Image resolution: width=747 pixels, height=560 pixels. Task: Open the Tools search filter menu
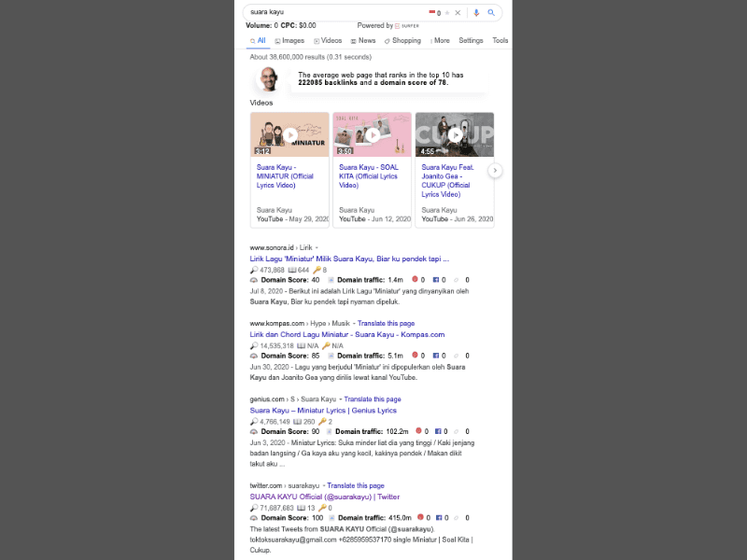tap(500, 41)
